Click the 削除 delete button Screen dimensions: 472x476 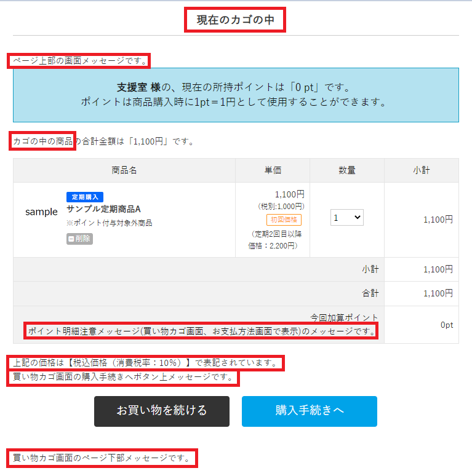79,239
